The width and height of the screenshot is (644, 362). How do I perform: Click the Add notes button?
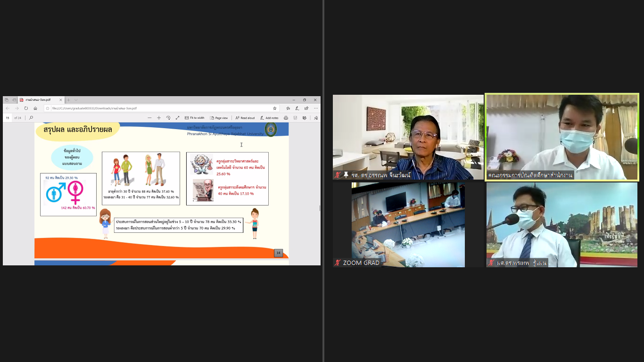click(269, 118)
